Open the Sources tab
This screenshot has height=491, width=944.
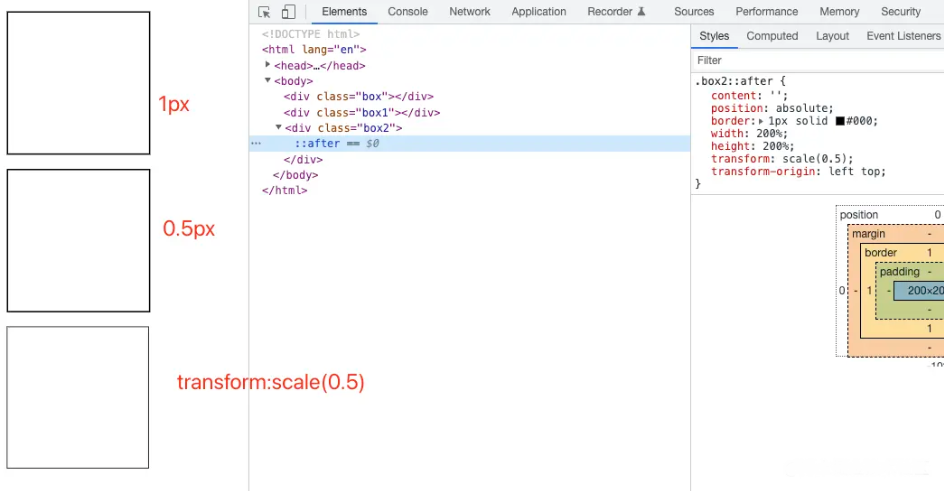tap(694, 11)
